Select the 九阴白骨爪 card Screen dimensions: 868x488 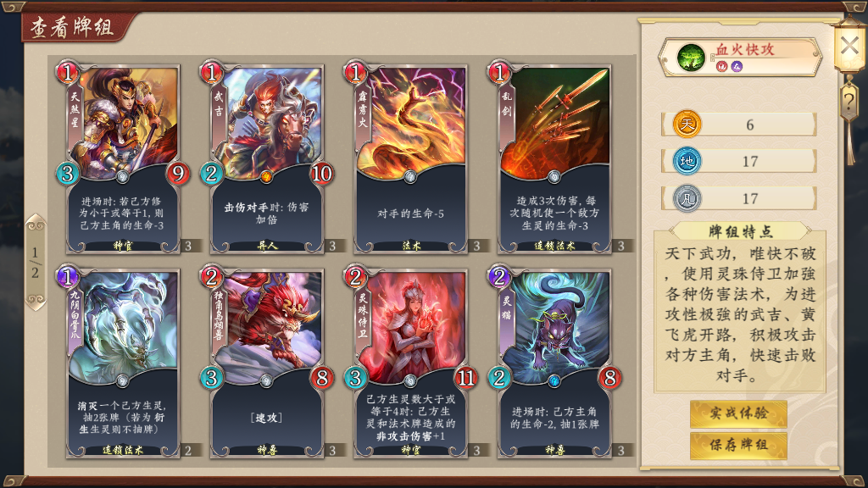pyautogui.click(x=123, y=363)
